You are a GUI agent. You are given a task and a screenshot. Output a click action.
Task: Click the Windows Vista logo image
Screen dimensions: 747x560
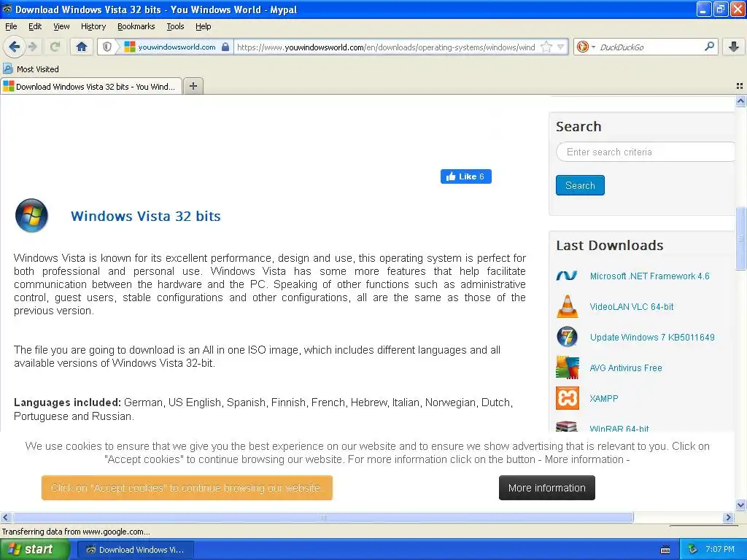[x=31, y=216]
